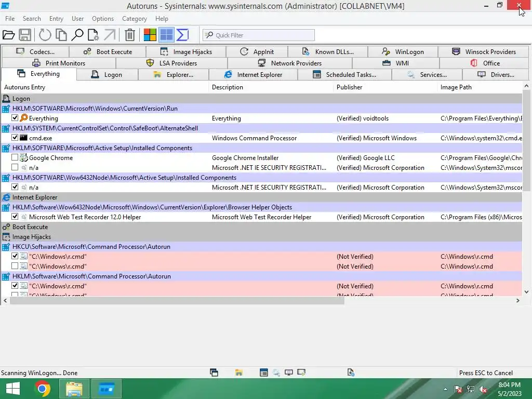
Task: Switch to the Logon tab
Action: [107, 75]
